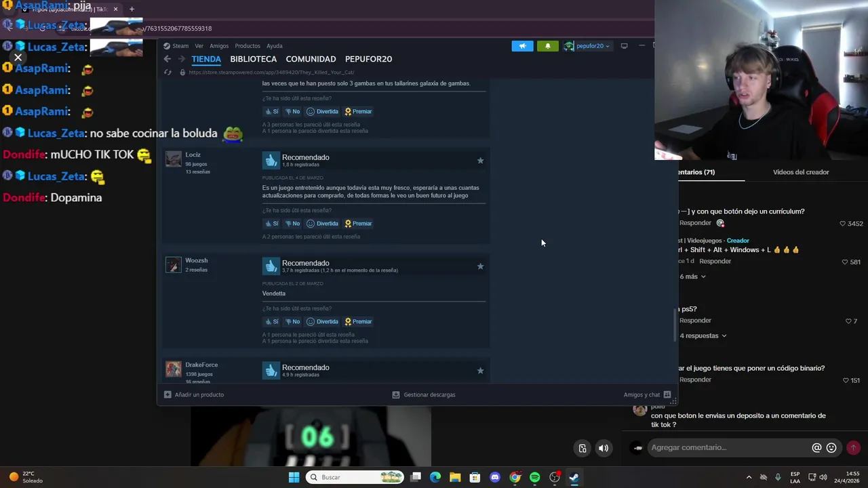
Task: Click the TikTok clipboard button beside volume
Action: coord(583,448)
